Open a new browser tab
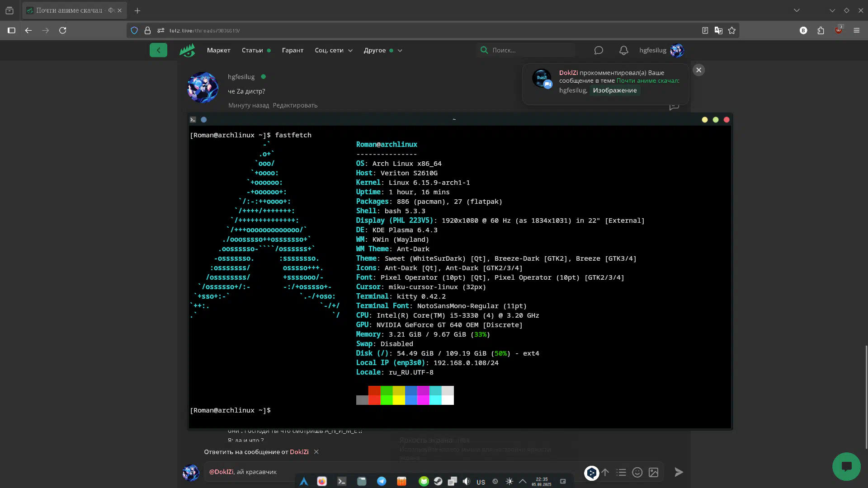 137,10
